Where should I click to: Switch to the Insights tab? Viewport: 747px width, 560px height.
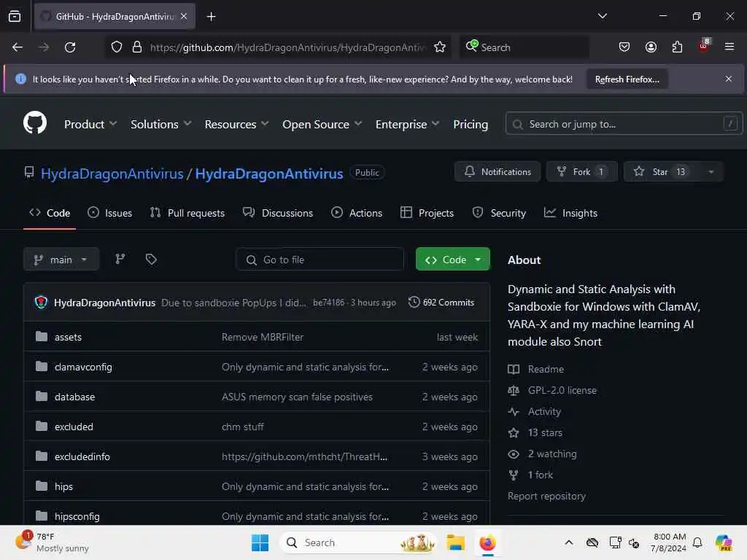pos(570,214)
